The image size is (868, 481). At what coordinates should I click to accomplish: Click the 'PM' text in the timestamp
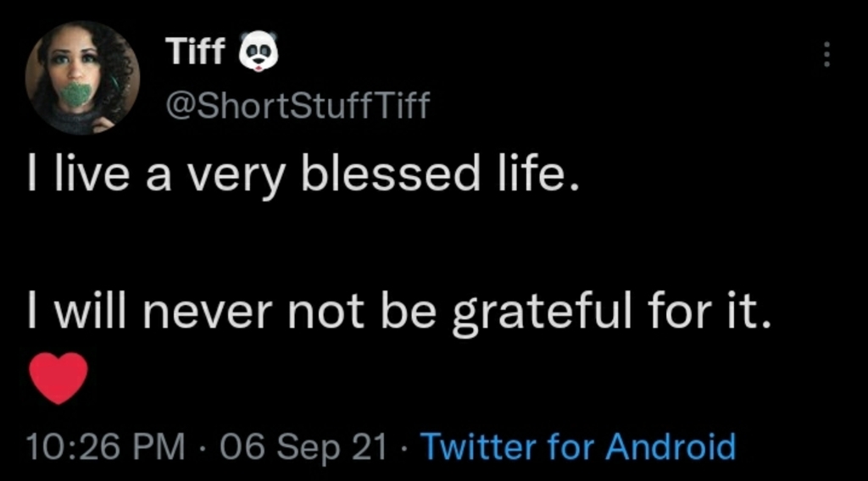[162, 446]
